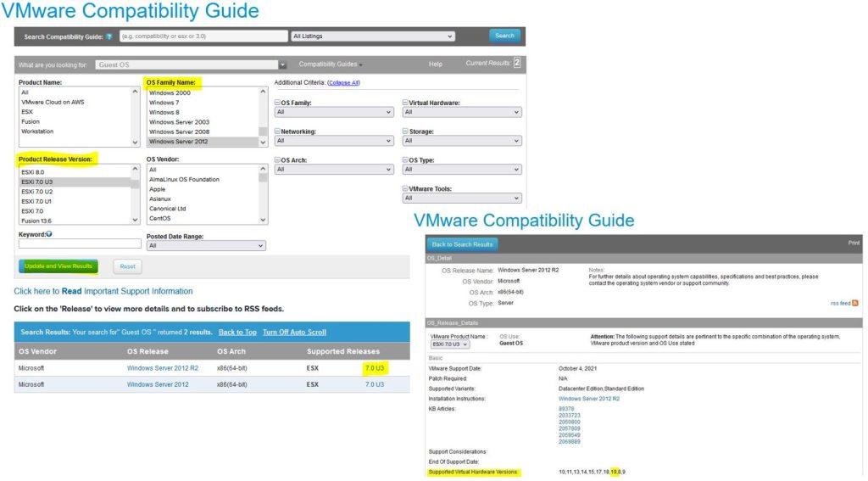Viewport: 868px width, 481px height.
Task: Open the Virtual Hardware dropdown
Action: coord(462,112)
